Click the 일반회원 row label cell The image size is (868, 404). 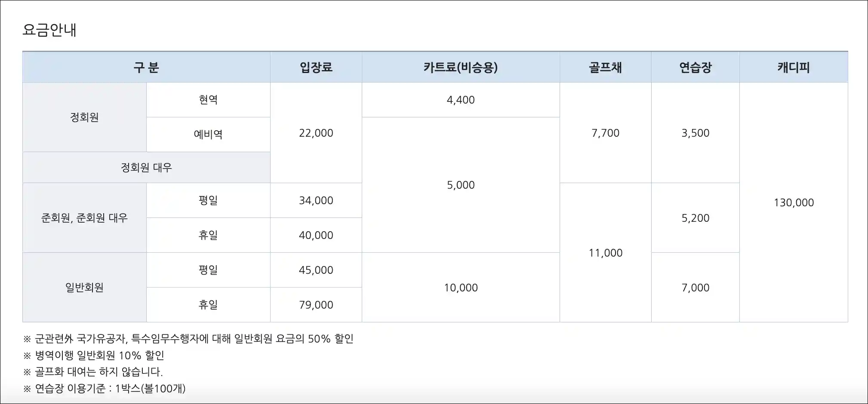(84, 287)
